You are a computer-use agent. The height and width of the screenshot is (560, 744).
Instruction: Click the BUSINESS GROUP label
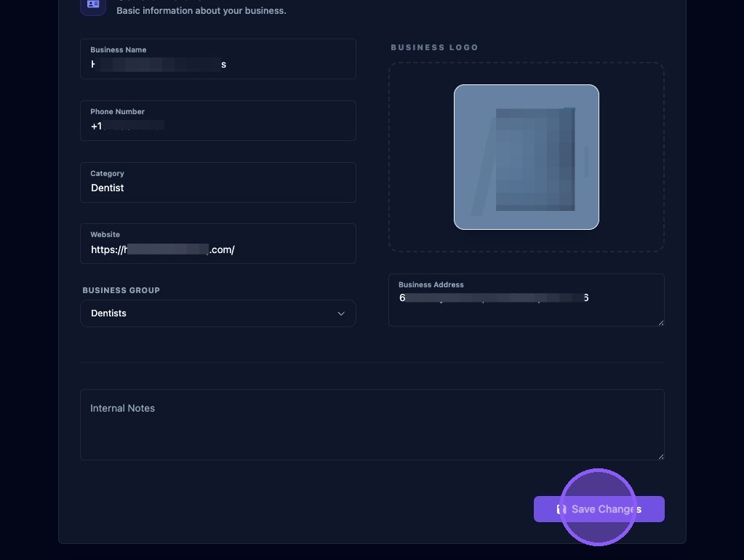point(121,290)
